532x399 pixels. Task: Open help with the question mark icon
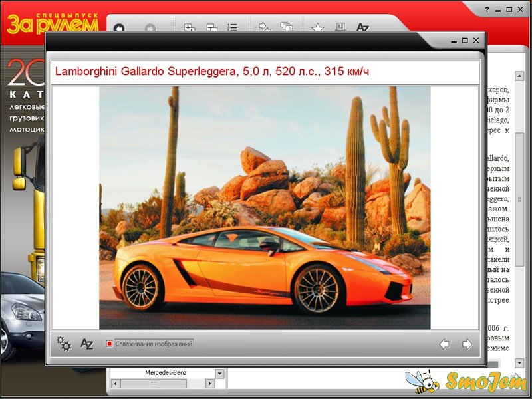(487, 9)
